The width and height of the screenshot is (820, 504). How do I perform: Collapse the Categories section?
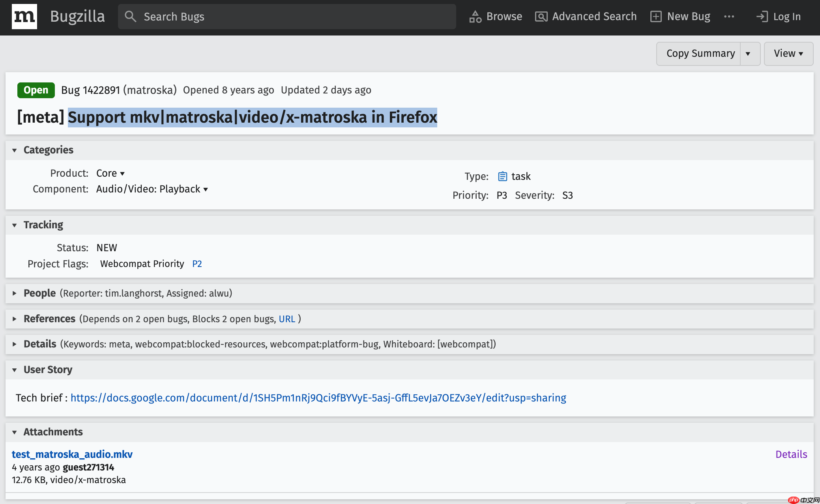(14, 150)
